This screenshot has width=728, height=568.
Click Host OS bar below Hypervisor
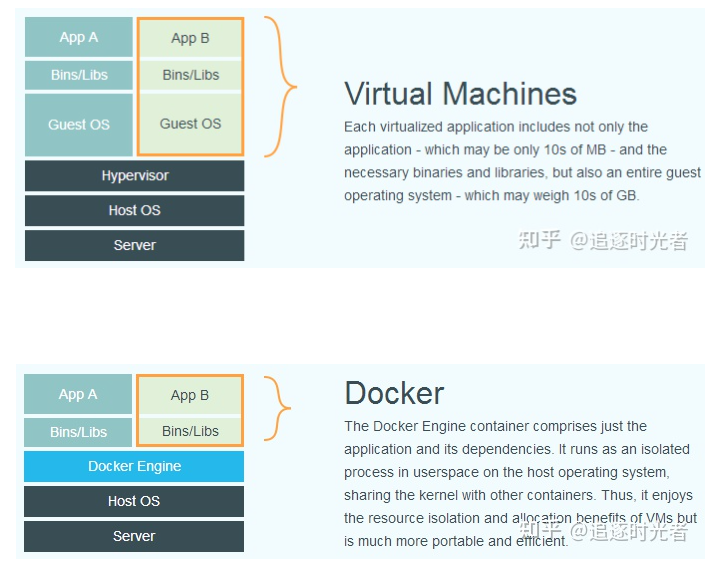tap(135, 210)
